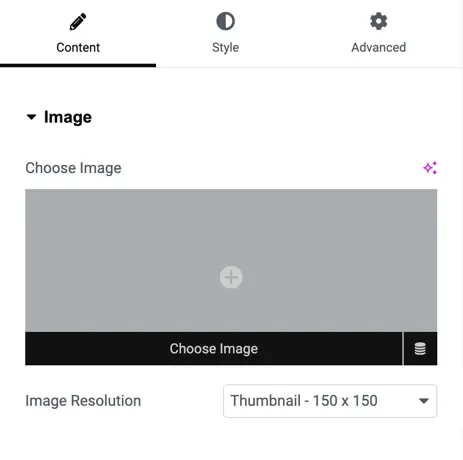The height and width of the screenshot is (460, 463).
Task: Open AI sparkle tool beside Choose Image
Action: point(430,168)
